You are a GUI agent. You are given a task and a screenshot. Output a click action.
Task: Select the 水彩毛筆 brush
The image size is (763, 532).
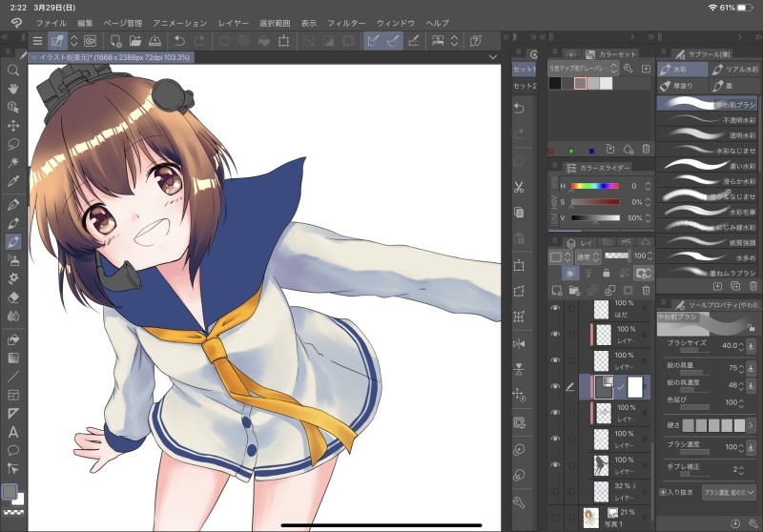tap(707, 212)
